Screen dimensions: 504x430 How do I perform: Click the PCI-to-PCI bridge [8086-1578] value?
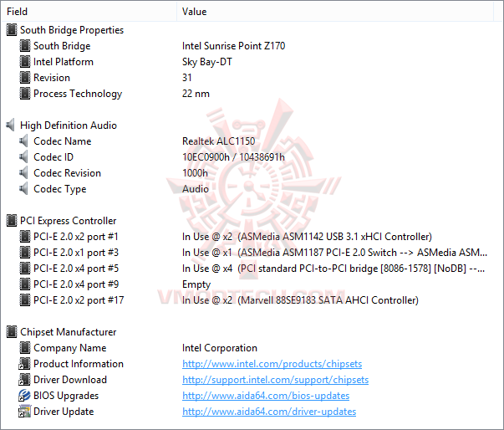point(333,269)
